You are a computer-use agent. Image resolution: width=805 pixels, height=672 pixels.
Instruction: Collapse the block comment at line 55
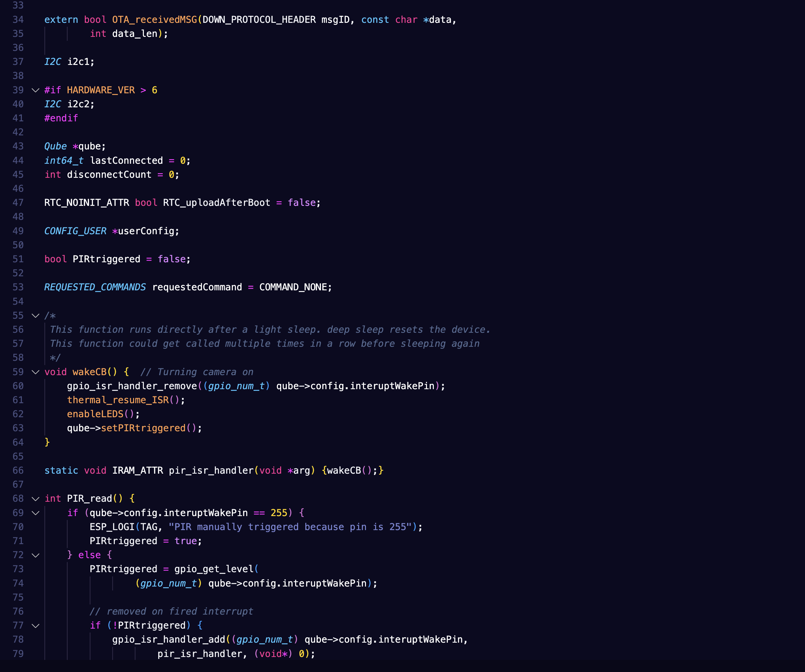(35, 316)
